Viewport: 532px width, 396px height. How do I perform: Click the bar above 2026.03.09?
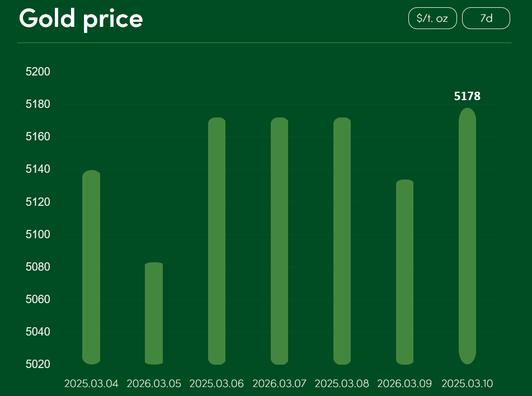pos(404,272)
